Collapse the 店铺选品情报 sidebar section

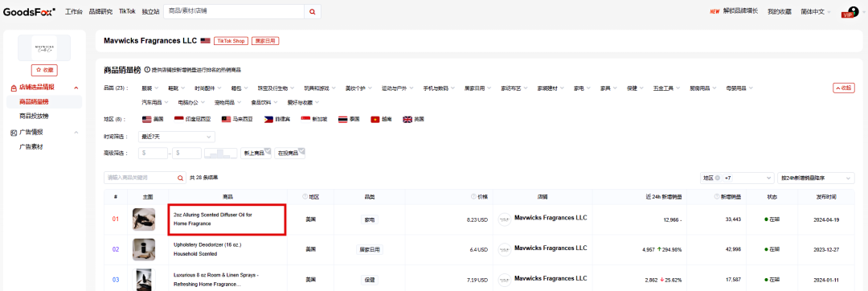click(x=76, y=88)
